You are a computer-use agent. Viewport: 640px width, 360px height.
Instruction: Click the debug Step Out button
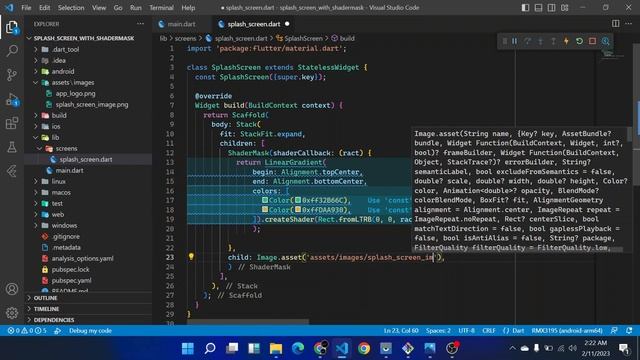coord(553,41)
